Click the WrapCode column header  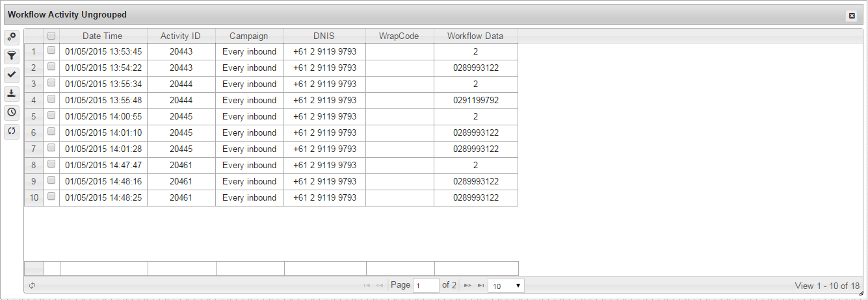pos(399,36)
